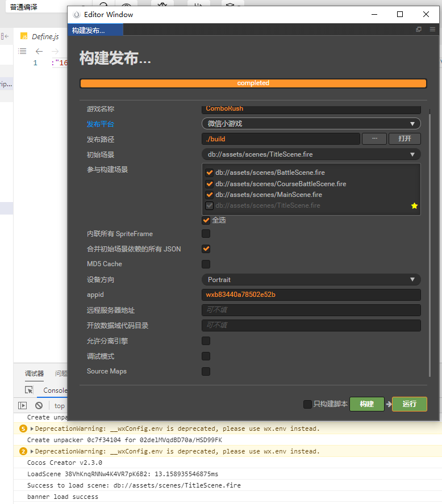Click the 构建 build button

367,404
